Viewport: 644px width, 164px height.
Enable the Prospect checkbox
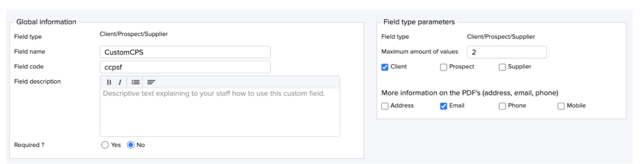pos(443,67)
